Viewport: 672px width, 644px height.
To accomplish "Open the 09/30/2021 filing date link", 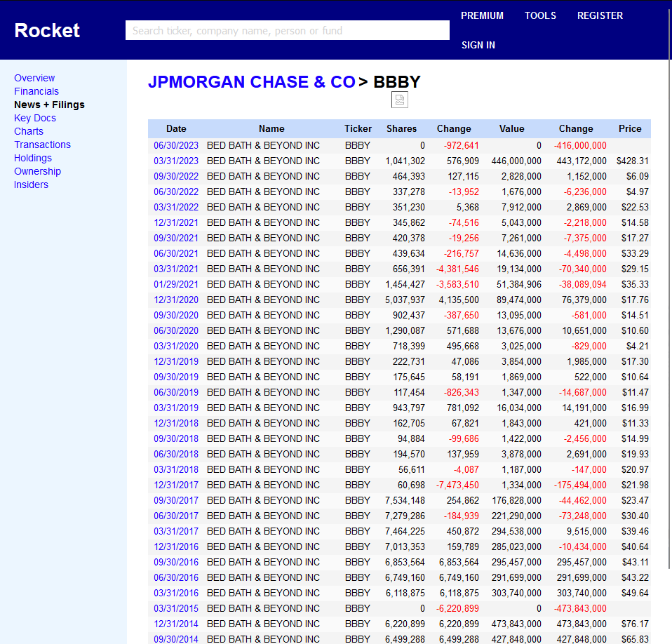I will tap(176, 238).
